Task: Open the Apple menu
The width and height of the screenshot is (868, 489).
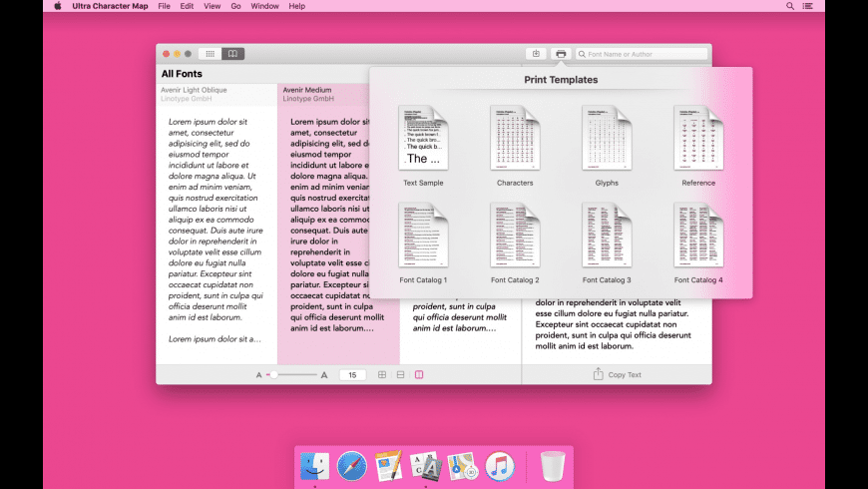Action: (58, 6)
